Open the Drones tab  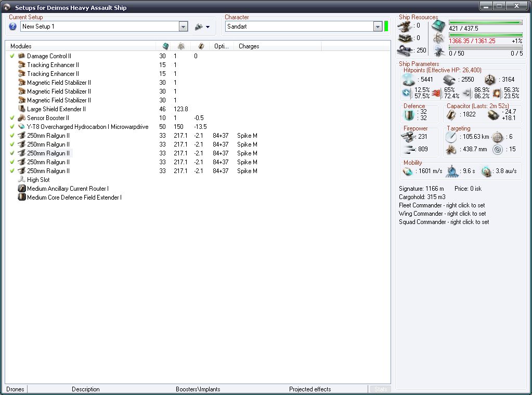coord(15,389)
